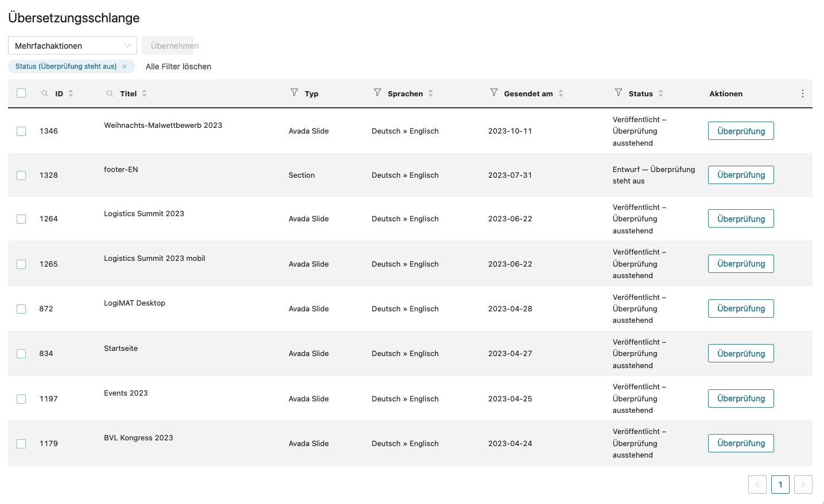Check the box for ID 1265
The image size is (824, 504).
21,264
